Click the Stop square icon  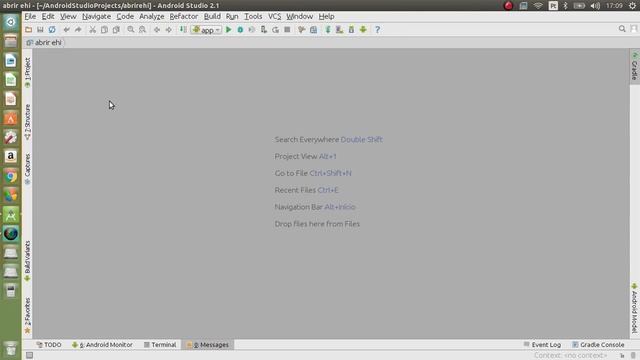[287, 29]
